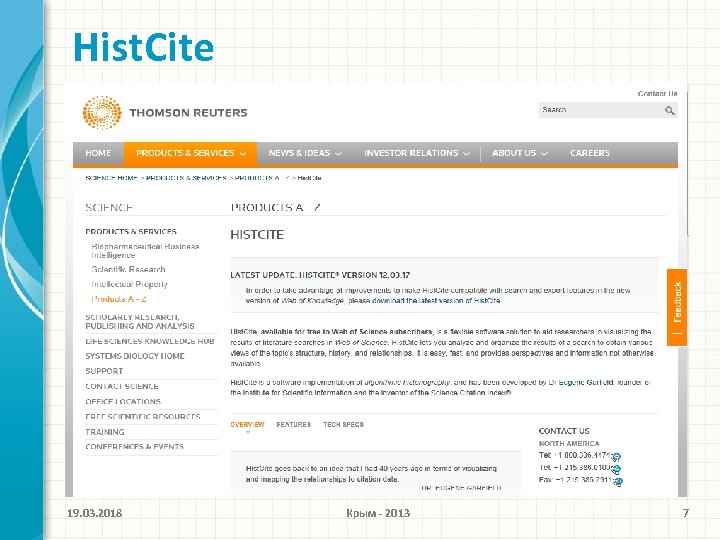Open the Careers menu item
This screenshot has height=540, width=720.
[590, 153]
